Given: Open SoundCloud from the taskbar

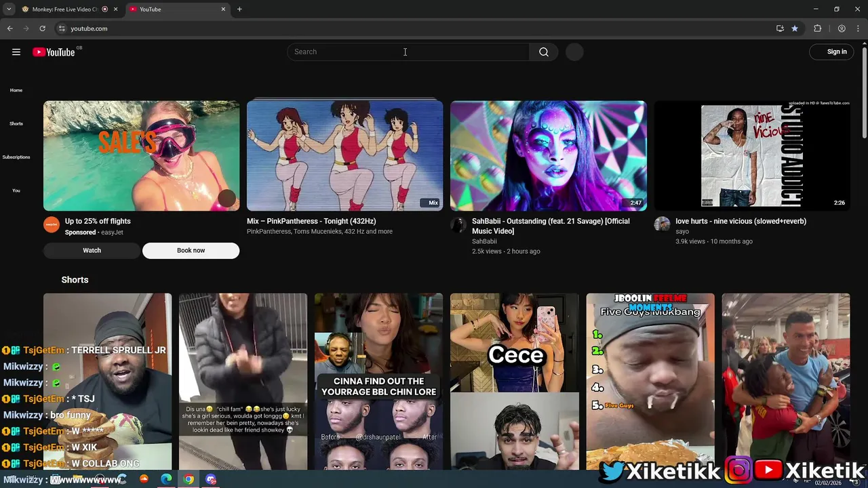Looking at the screenshot, I should pyautogui.click(x=144, y=479).
